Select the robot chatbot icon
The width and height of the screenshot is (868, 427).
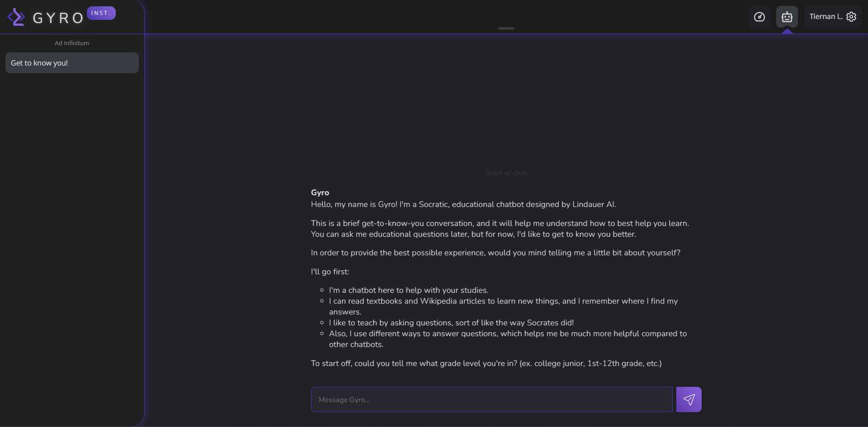tap(787, 17)
